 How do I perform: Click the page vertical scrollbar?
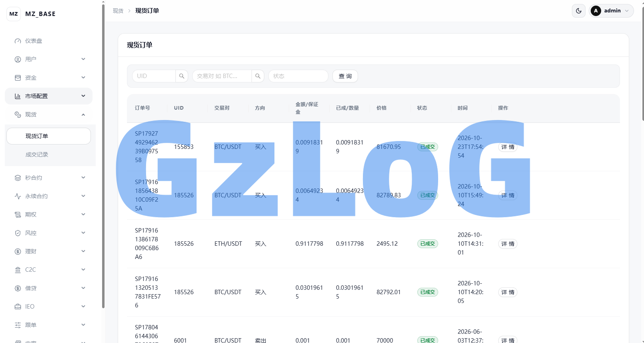642,64
